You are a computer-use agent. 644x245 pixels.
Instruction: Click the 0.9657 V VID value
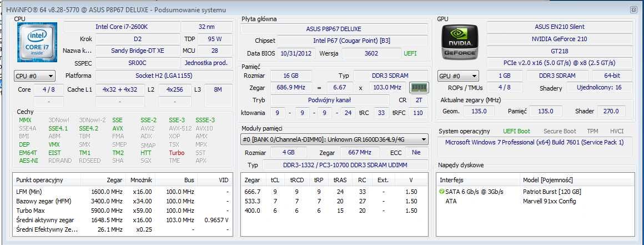point(217,220)
